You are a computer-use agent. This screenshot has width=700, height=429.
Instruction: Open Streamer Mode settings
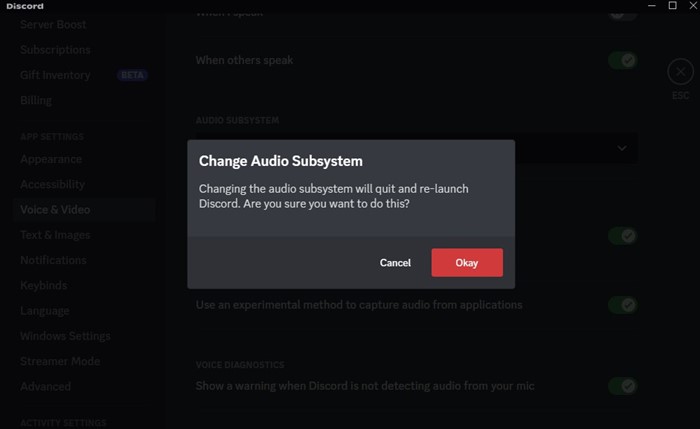tap(60, 361)
